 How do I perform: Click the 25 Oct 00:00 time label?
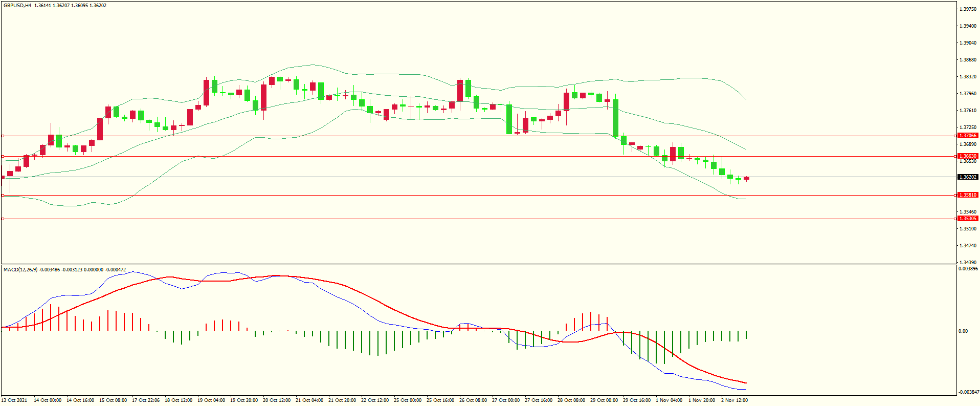(x=408, y=400)
